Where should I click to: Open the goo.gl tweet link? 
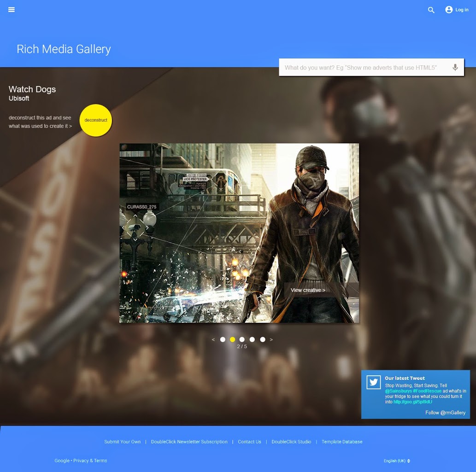[412, 402]
